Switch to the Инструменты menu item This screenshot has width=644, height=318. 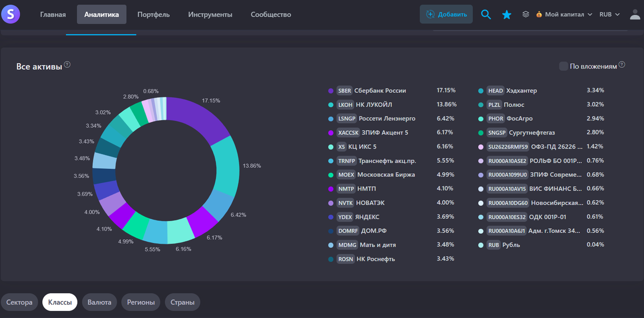tap(210, 14)
